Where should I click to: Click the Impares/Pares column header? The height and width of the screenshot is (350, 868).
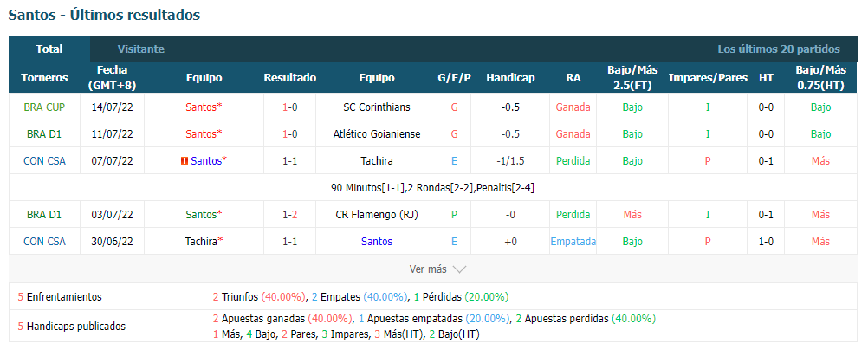pos(708,77)
